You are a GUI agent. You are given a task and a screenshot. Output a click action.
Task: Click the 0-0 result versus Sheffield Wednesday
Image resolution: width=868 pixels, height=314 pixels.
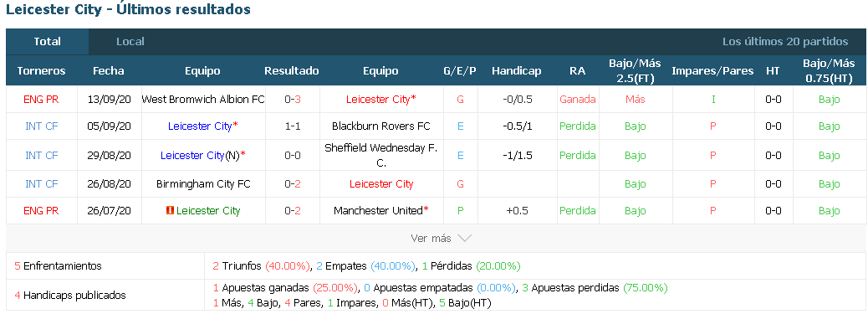point(293,156)
